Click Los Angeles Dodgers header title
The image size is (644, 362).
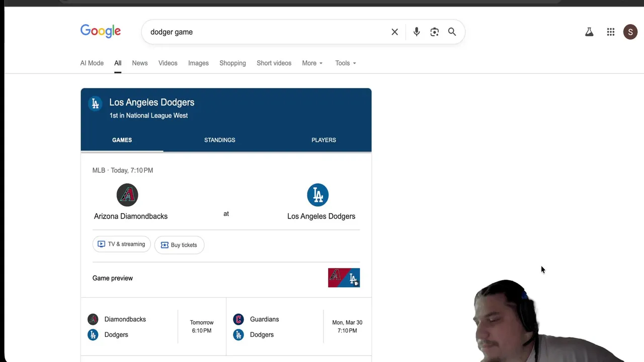(x=152, y=103)
